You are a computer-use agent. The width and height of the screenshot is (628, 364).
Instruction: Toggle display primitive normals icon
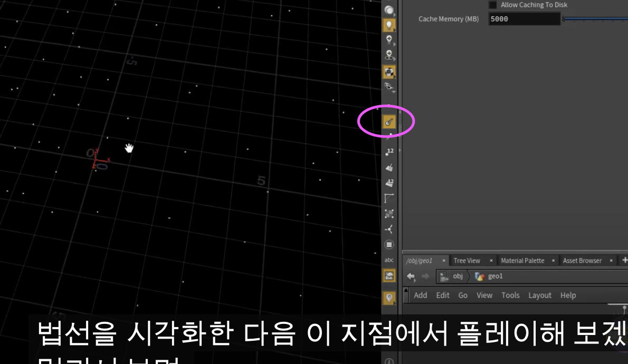(389, 167)
